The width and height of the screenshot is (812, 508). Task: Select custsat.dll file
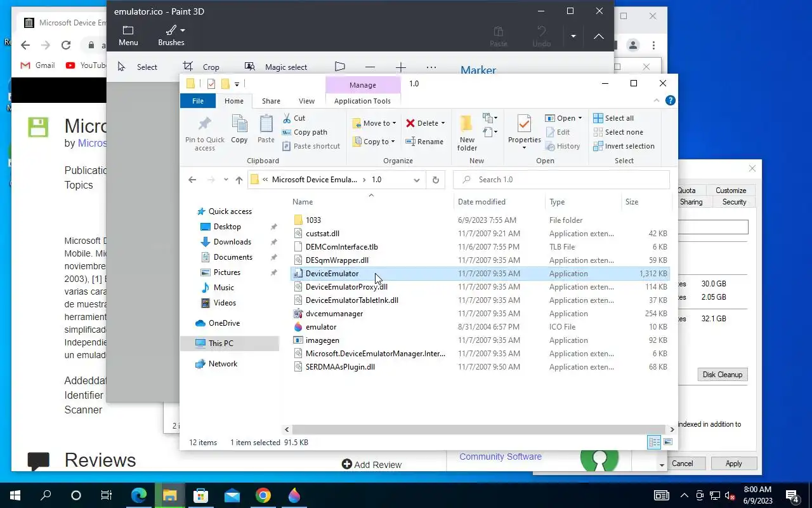tap(480, 234)
